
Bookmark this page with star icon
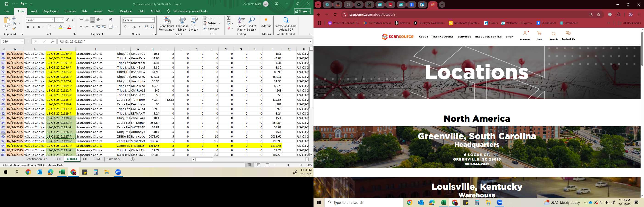[x=599, y=14]
